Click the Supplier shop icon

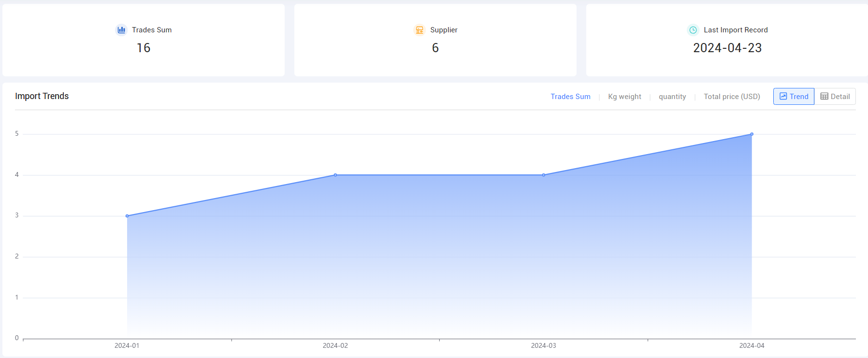point(420,30)
